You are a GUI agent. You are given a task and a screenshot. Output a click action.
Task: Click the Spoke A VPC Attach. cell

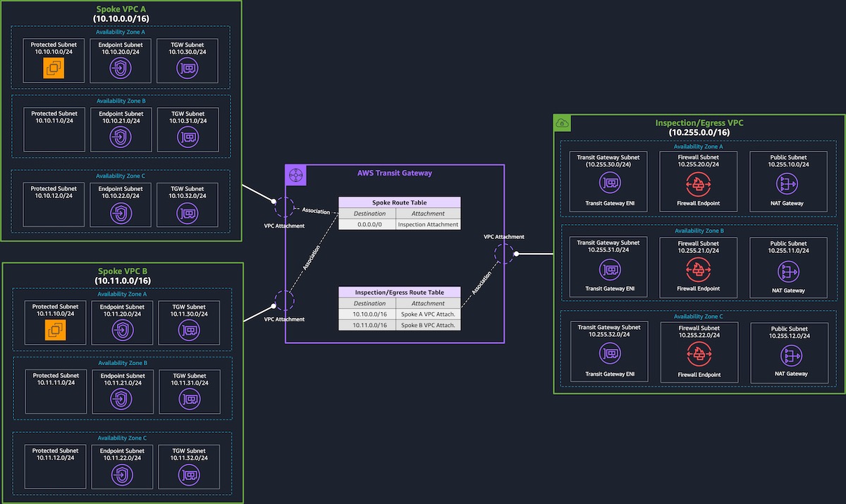428,314
